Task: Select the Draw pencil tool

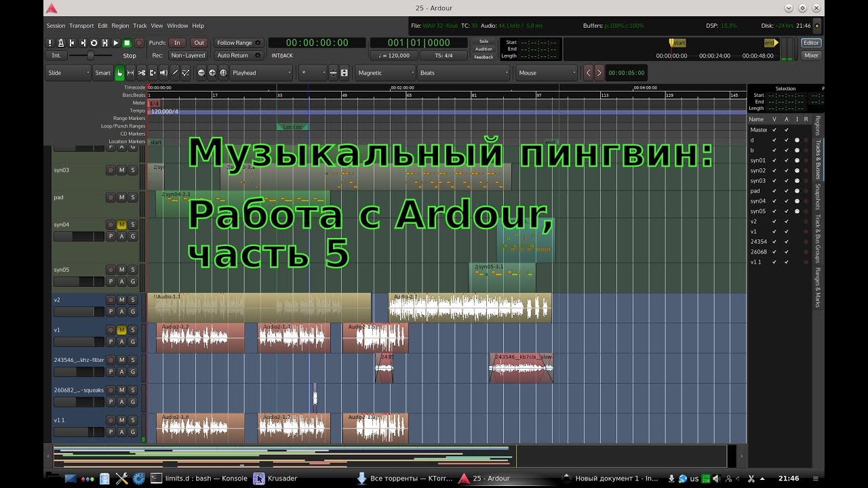Action: (174, 73)
